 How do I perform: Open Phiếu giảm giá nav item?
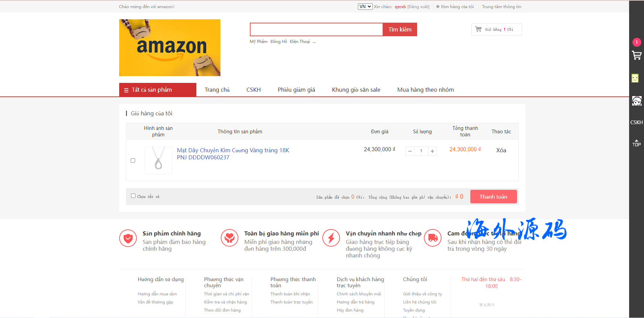coord(297,90)
